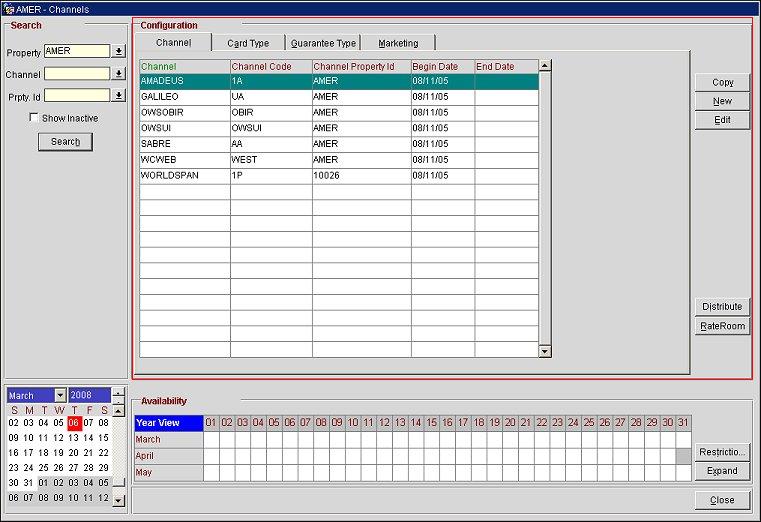Image resolution: width=761 pixels, height=522 pixels.
Task: Click inside the Channel search field
Action: pos(76,74)
